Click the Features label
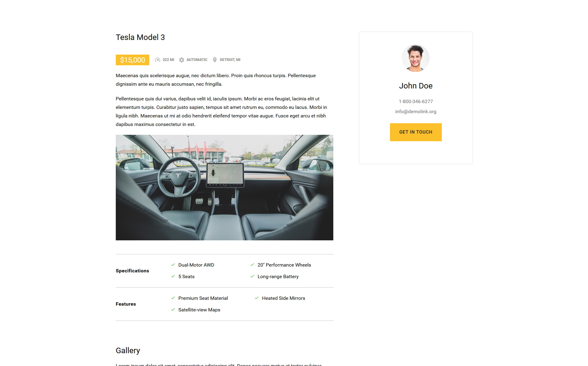588x366 pixels. click(126, 304)
